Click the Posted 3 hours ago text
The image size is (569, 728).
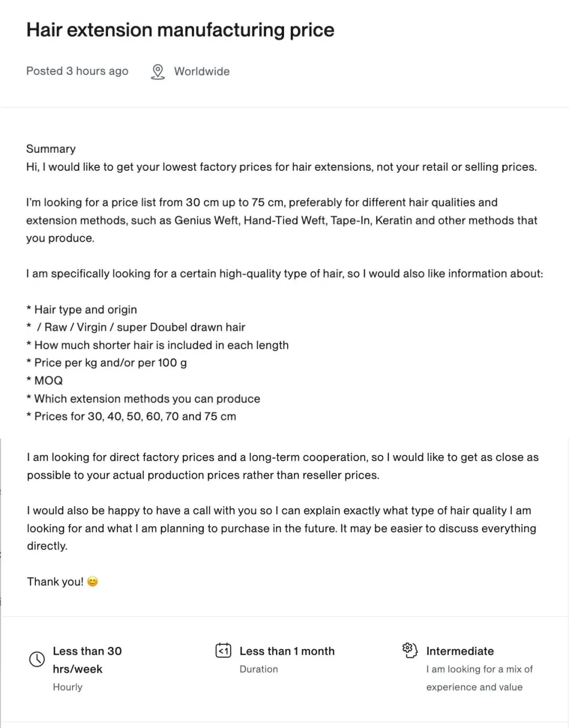click(x=77, y=71)
